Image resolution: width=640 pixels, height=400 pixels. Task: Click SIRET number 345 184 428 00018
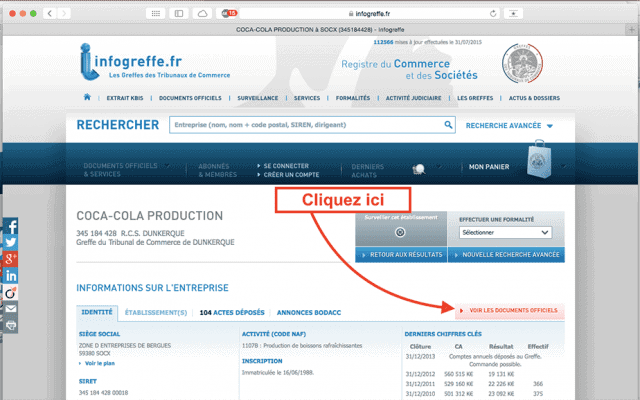[103, 393]
